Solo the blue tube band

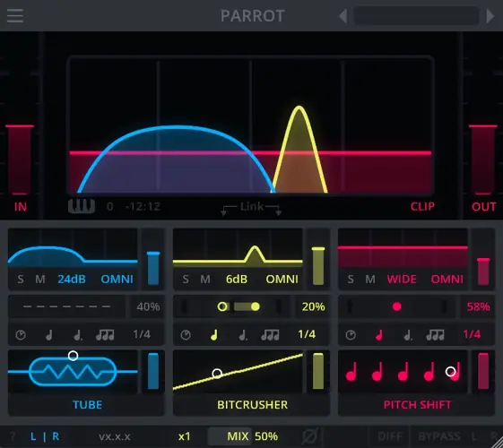coord(21,280)
